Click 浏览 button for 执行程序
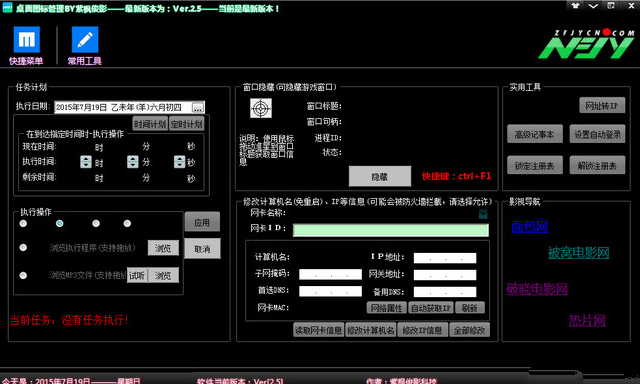640x384 pixels. (x=163, y=248)
